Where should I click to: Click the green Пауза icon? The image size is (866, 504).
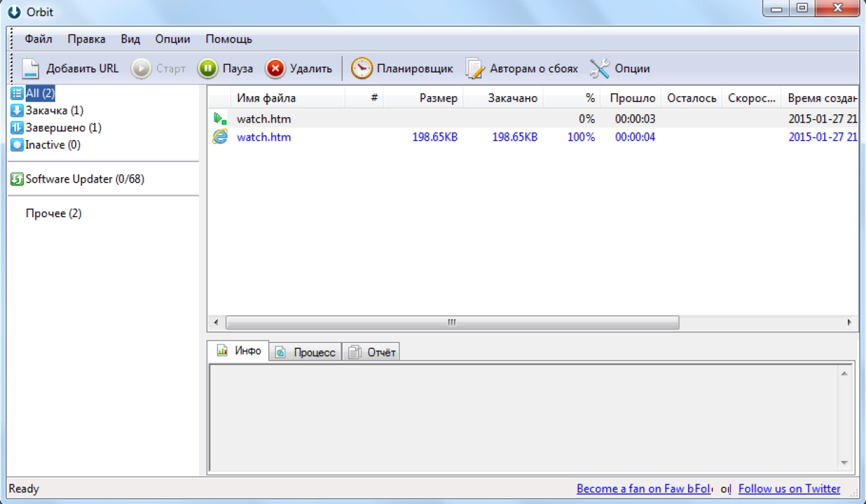point(208,68)
